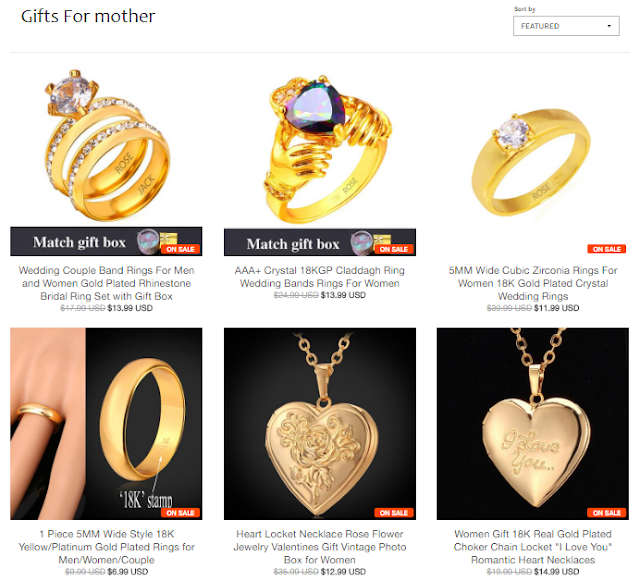Click ON SALE badge on couple band rings
The width and height of the screenshot is (640, 581).
(x=180, y=249)
